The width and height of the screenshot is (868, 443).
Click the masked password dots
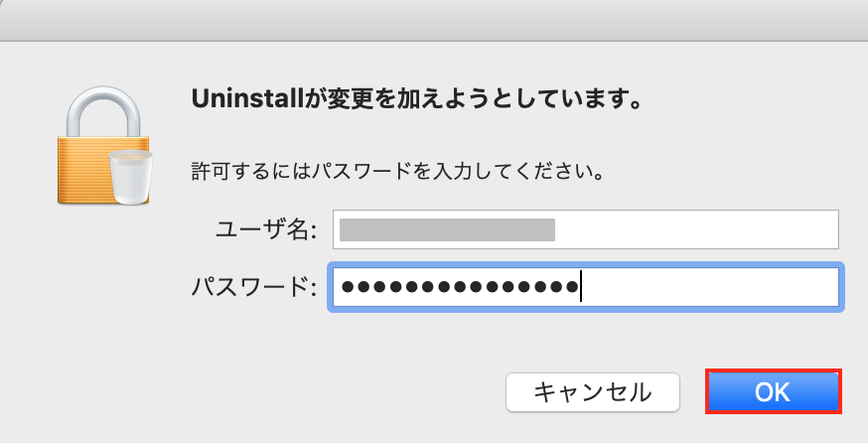460,287
